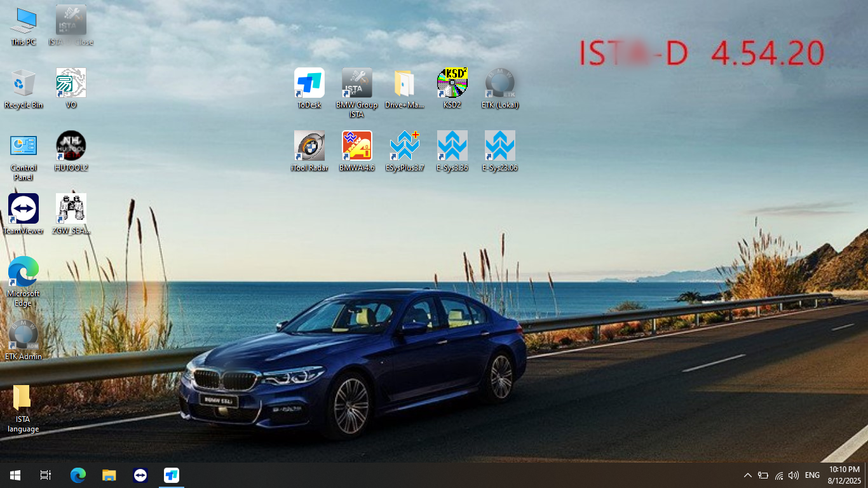Click the ETK (Lokal) desktop icon
The image size is (868, 488).
coord(499,83)
